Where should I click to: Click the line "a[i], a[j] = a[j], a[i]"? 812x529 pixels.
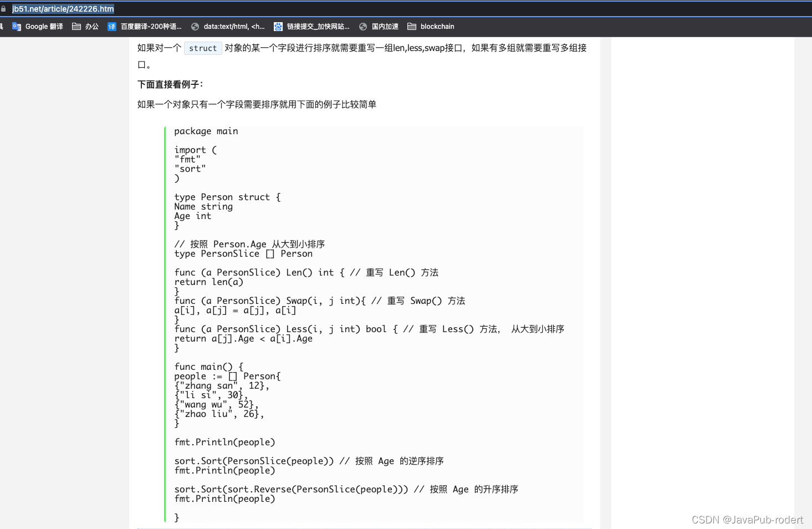(235, 311)
